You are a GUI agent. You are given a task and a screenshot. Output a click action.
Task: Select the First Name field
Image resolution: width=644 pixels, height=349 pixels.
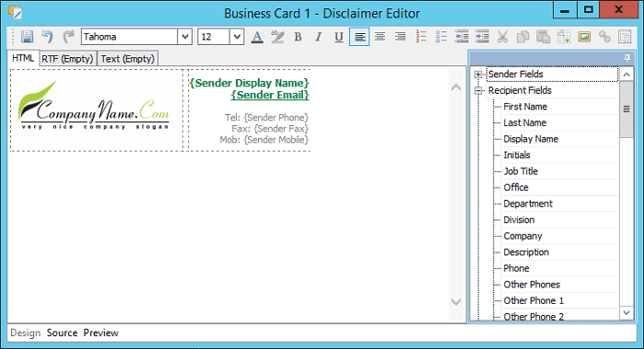point(525,107)
